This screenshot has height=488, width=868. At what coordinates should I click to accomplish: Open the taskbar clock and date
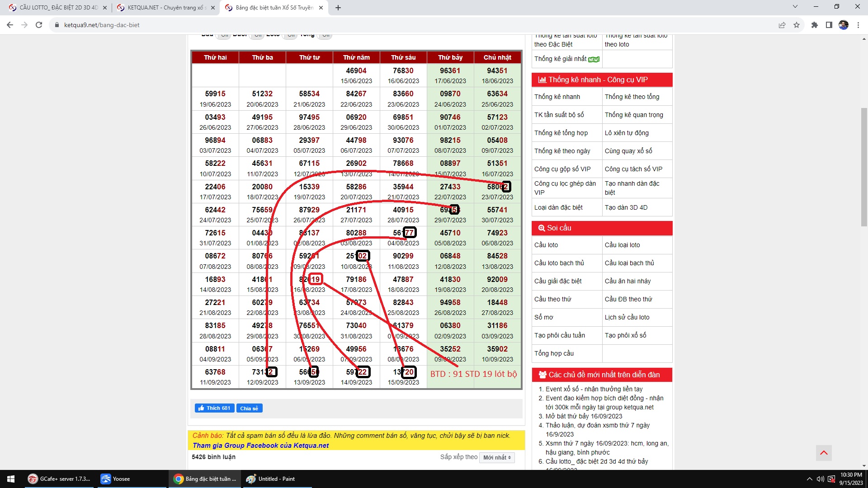pos(851,479)
